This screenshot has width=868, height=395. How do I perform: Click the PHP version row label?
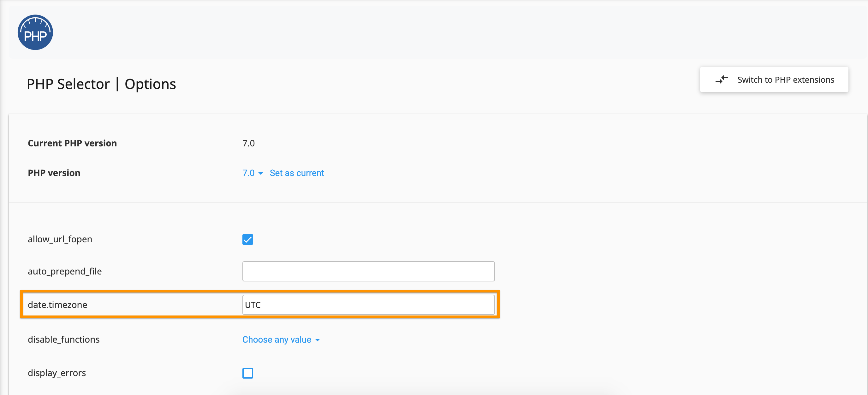[x=54, y=173]
